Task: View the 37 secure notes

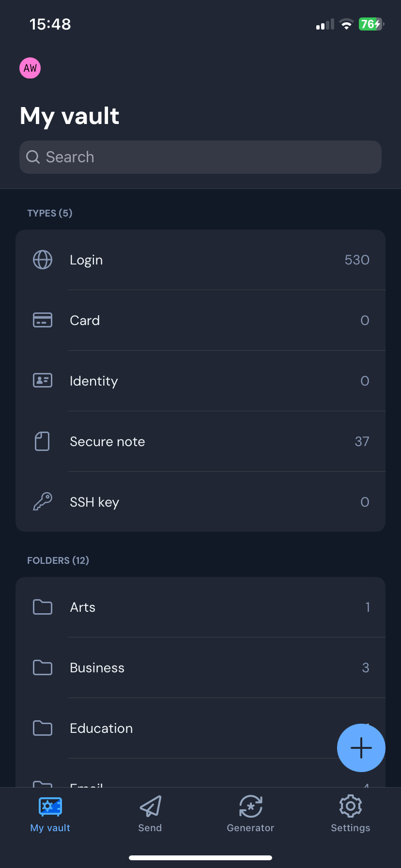Action: [362, 441]
